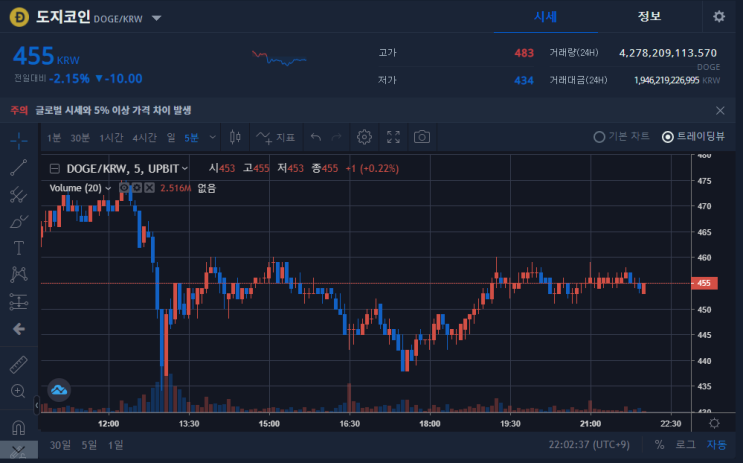Set range to 5일
The image size is (743, 463).
point(89,445)
